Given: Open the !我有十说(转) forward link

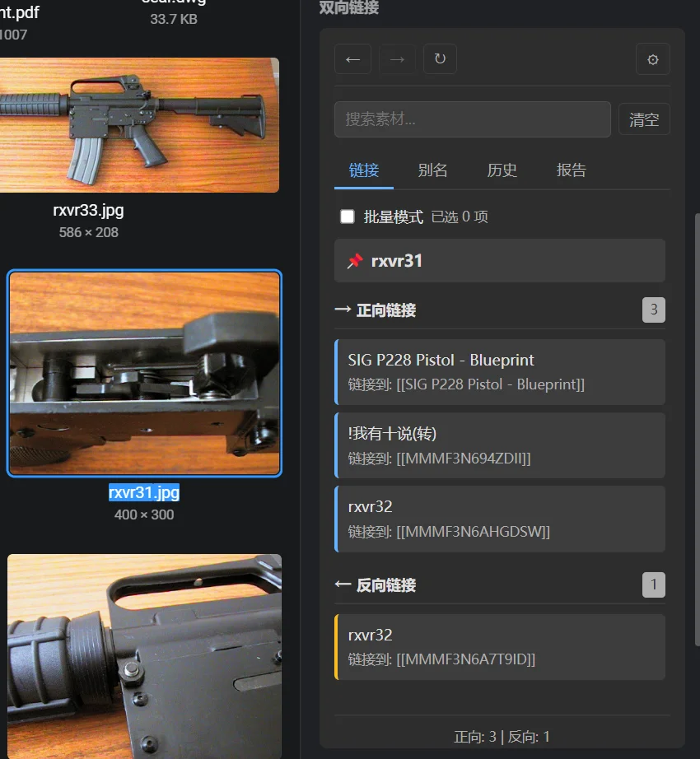Looking at the screenshot, I should [x=499, y=445].
